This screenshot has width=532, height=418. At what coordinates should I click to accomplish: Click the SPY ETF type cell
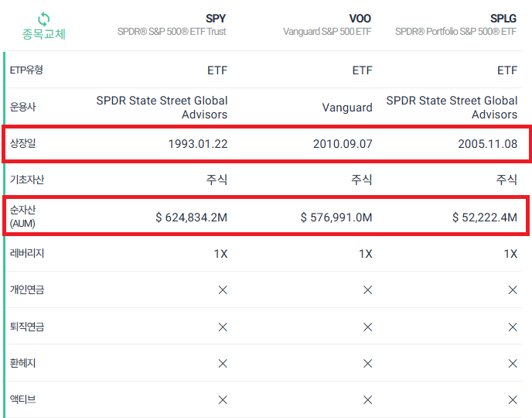pyautogui.click(x=217, y=70)
